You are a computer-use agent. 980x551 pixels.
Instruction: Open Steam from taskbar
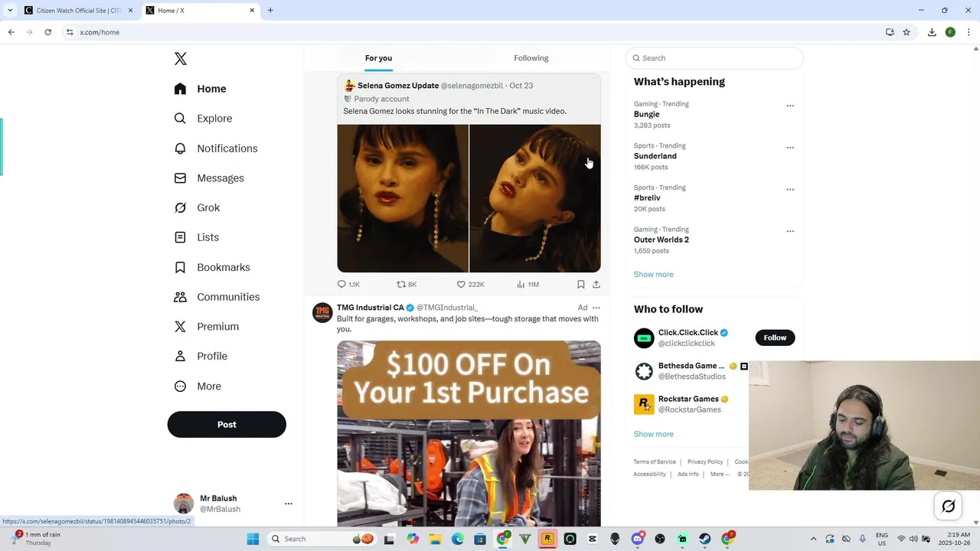(704, 539)
